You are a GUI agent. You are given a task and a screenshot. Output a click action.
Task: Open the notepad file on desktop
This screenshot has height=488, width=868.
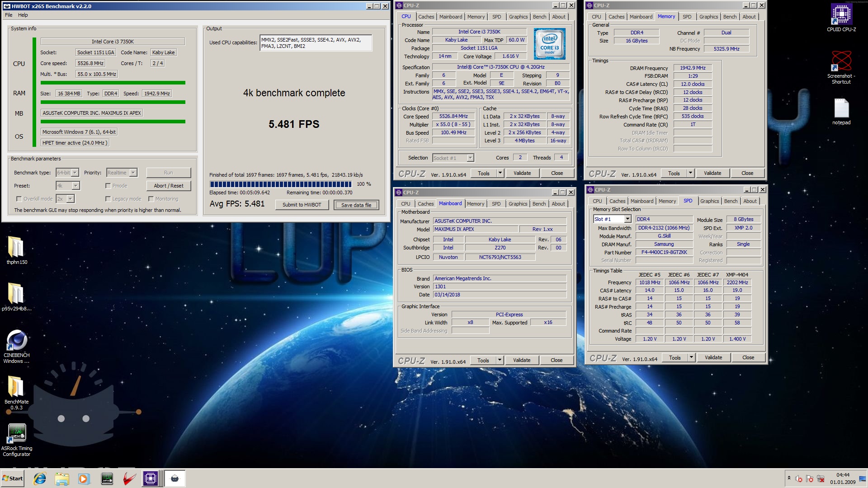click(x=841, y=112)
